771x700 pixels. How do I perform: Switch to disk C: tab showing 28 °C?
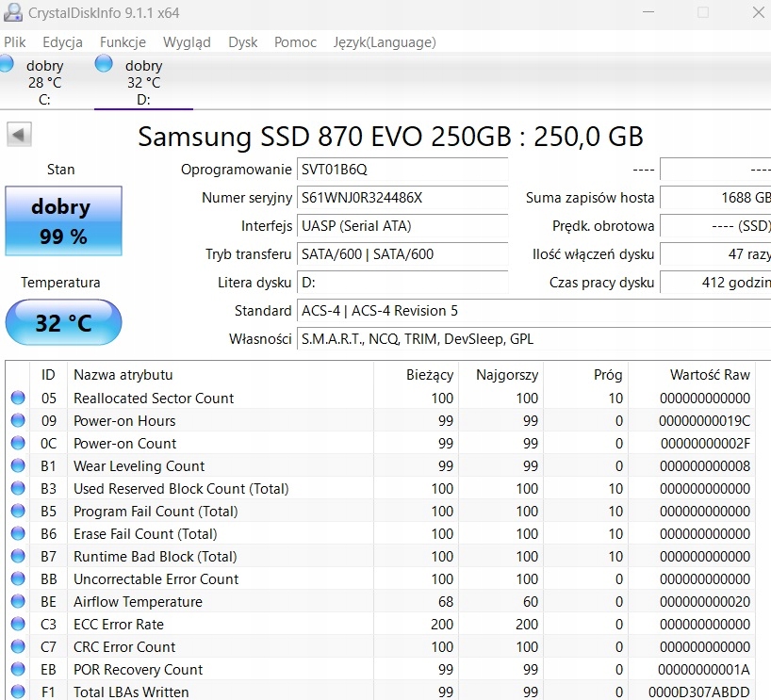[44, 82]
